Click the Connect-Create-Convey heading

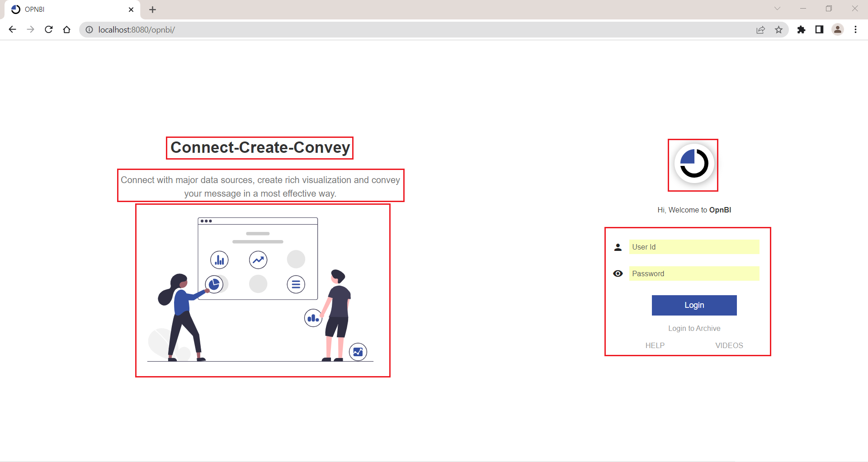tap(260, 147)
